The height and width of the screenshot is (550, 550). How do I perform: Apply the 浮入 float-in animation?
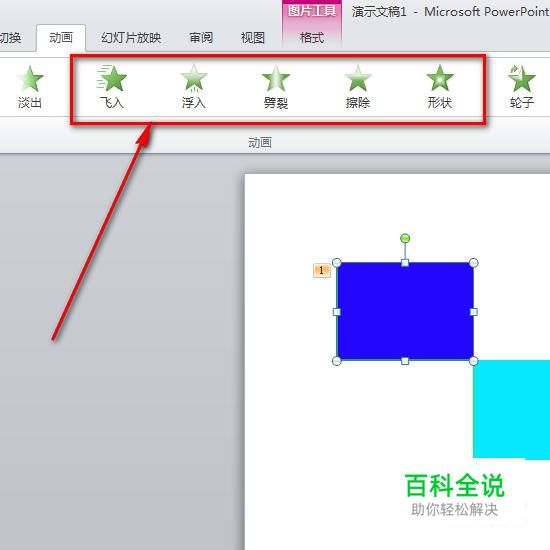(x=194, y=87)
